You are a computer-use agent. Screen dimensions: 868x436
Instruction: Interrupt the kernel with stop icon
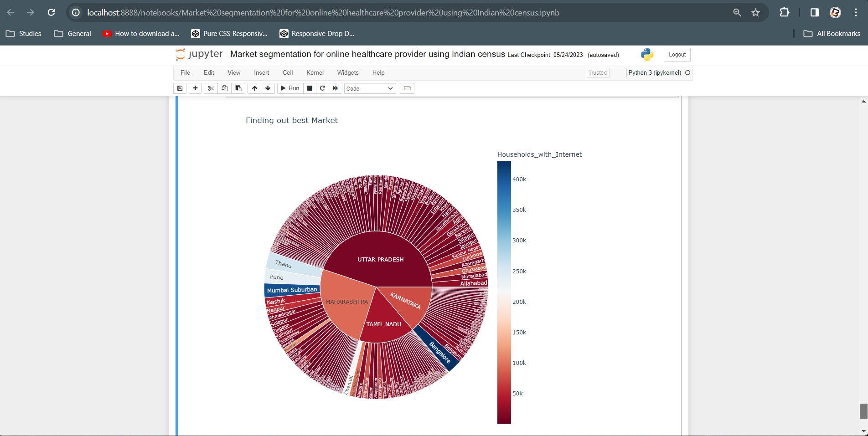[x=310, y=88]
